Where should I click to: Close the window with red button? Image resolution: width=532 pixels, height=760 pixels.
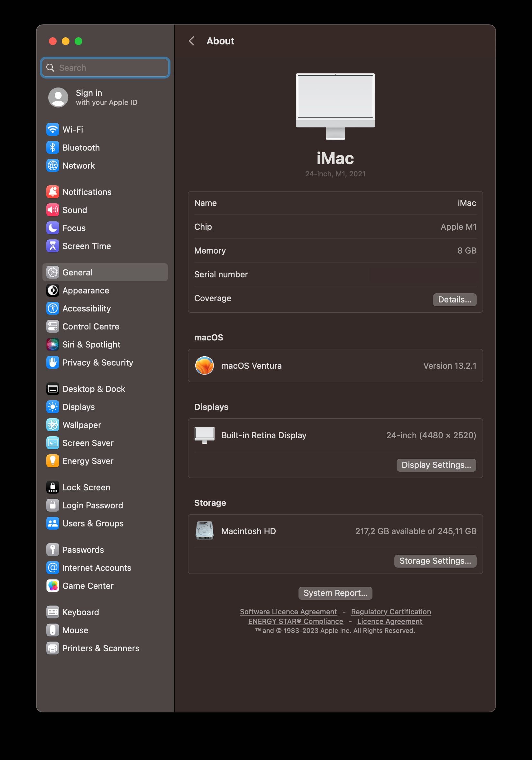coord(53,41)
